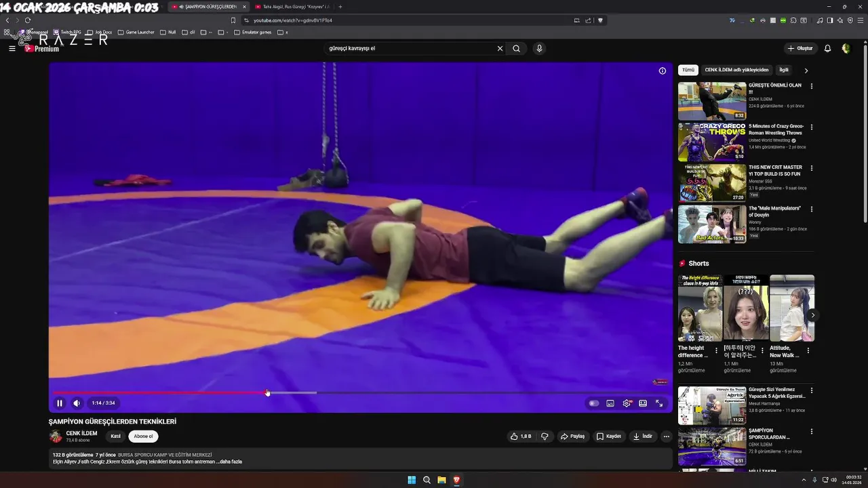868x488 pixels.
Task: Like the video with thumbs up button
Action: pos(521,436)
